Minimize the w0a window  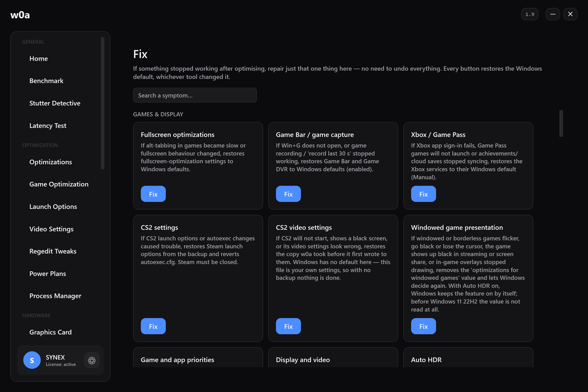(x=553, y=14)
